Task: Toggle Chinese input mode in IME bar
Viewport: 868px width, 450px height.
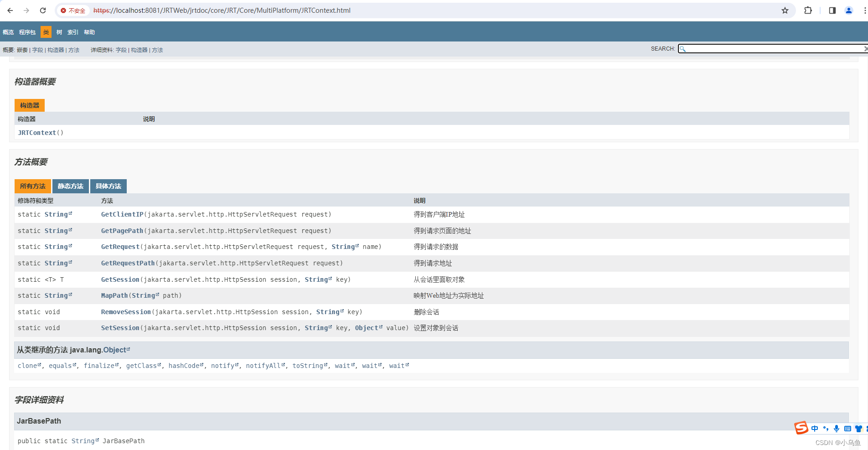Action: click(x=815, y=429)
